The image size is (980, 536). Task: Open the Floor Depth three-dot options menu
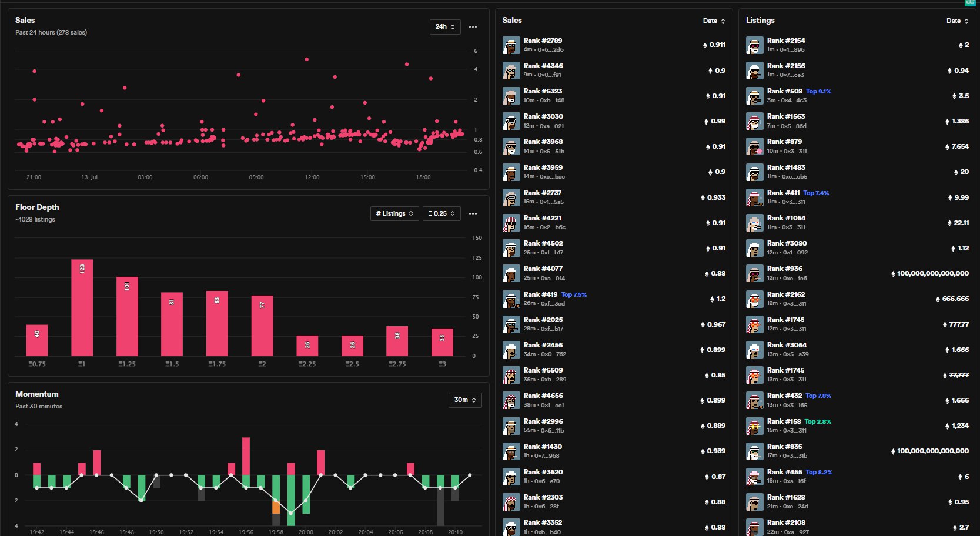473,213
